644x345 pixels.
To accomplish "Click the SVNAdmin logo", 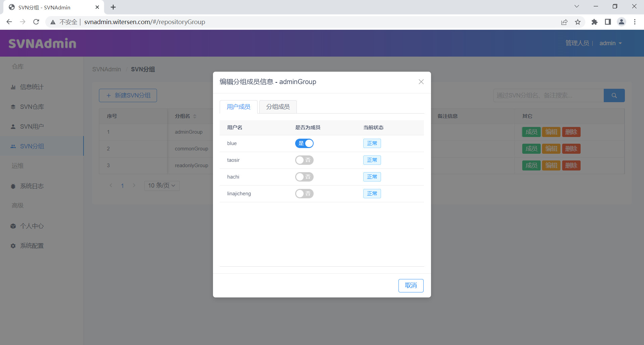I will pyautogui.click(x=42, y=44).
